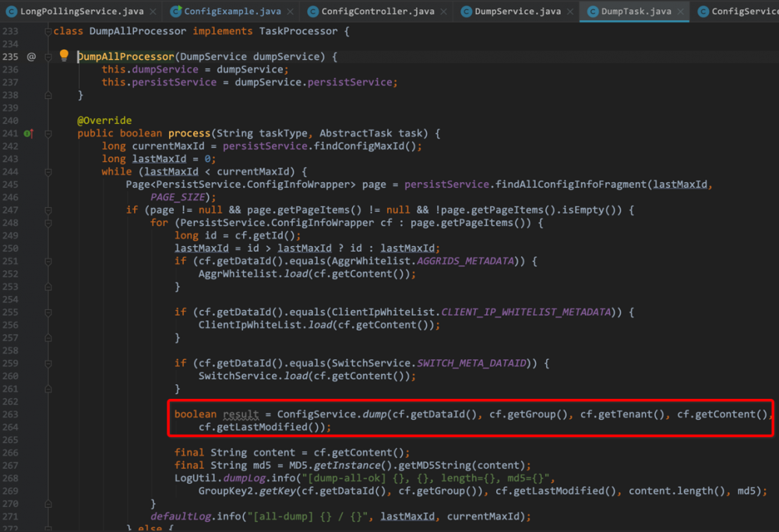Click line number 263 in the gutter
Viewport: 779px width, 532px height.
pyautogui.click(x=10, y=414)
